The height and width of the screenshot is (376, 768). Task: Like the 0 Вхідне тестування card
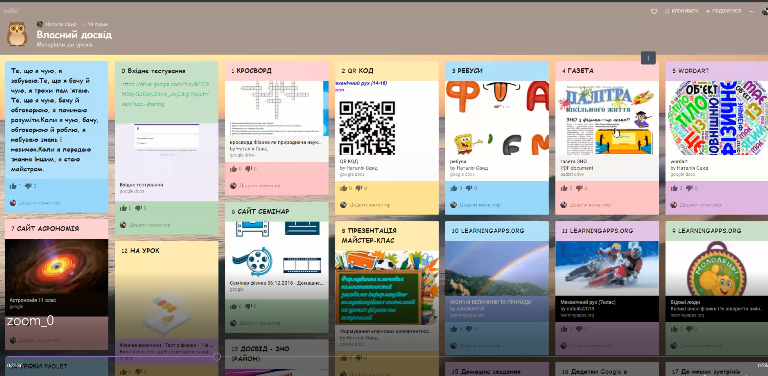point(124,208)
